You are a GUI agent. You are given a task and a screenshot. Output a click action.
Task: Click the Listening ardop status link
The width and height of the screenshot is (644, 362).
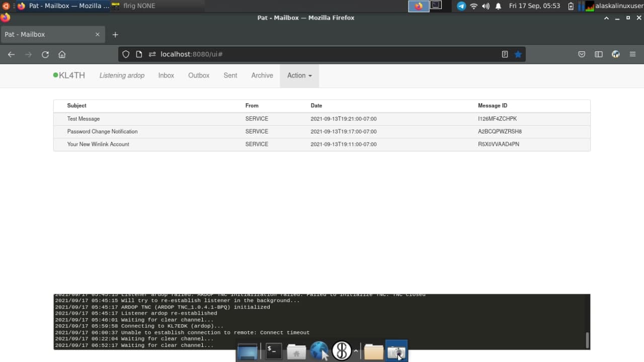(x=122, y=76)
